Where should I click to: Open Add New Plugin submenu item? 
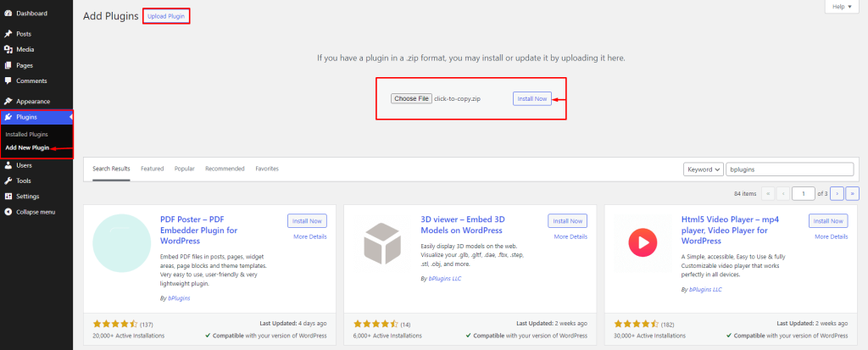[x=27, y=147]
